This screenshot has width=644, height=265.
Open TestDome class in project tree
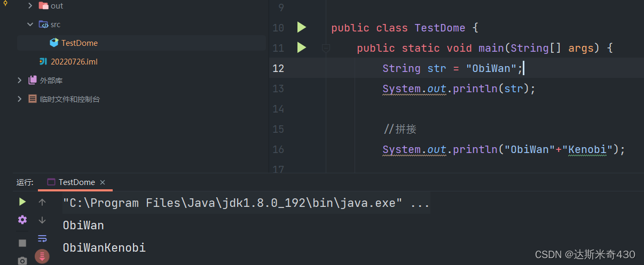[79, 43]
